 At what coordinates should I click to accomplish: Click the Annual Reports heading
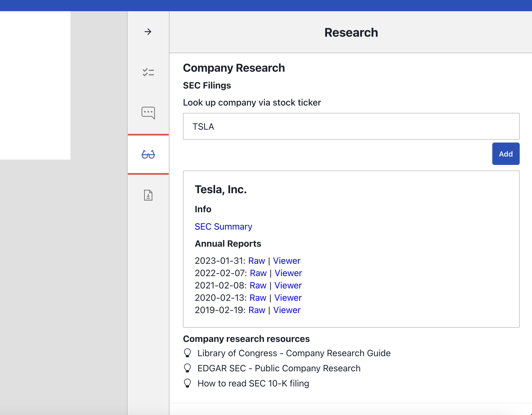coord(228,244)
